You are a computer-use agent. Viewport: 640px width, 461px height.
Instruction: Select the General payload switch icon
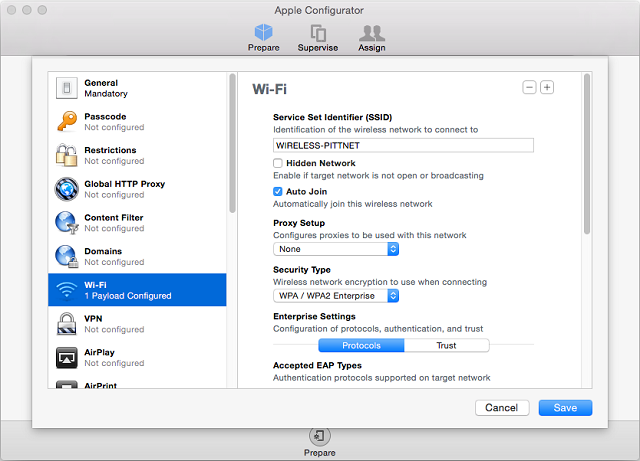67,88
